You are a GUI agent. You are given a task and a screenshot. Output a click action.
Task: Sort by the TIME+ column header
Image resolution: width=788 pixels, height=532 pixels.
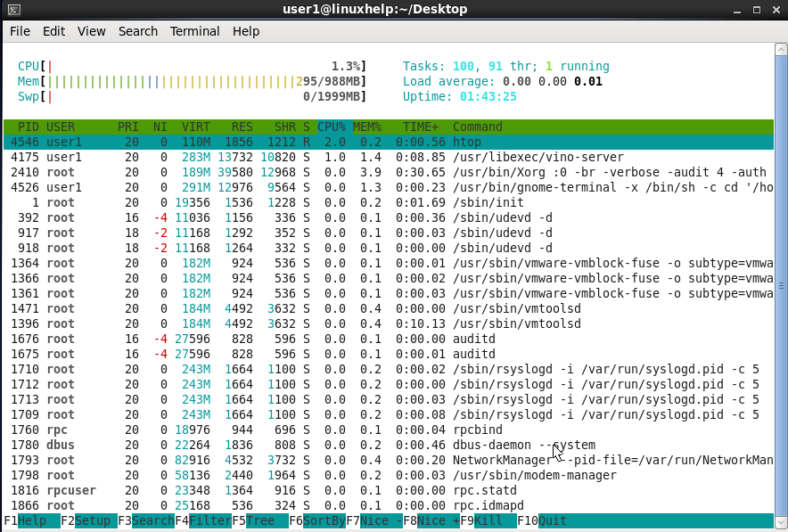[x=421, y=127]
